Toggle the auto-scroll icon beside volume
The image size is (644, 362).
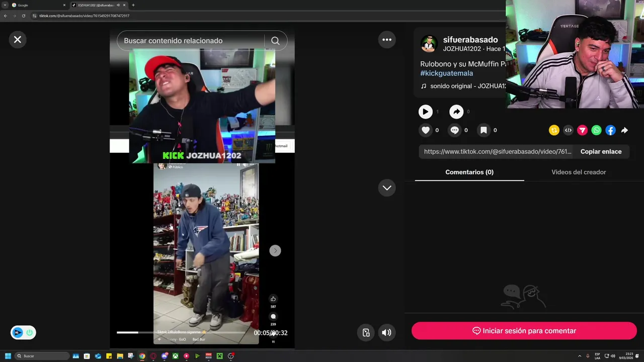(366, 332)
